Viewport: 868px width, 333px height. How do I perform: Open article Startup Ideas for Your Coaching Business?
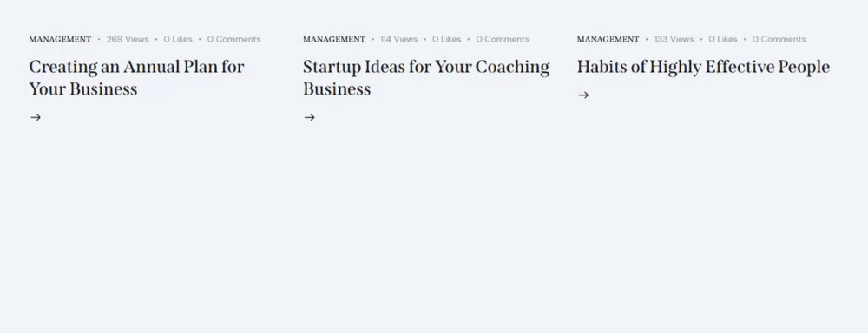click(426, 78)
